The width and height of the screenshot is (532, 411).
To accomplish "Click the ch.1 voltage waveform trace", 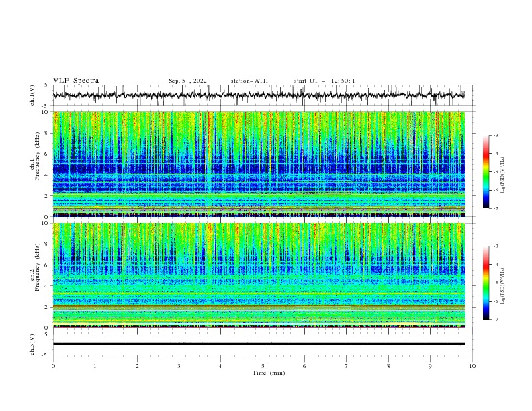I will click(x=259, y=95).
